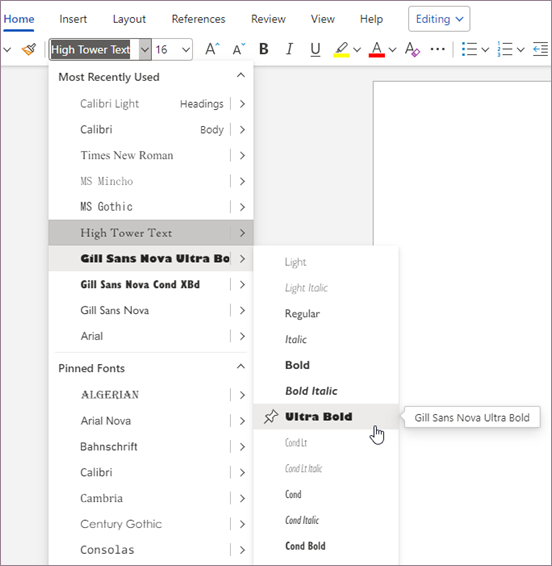Click the Decrease Indent icon
This screenshot has height=566, width=552.
[x=540, y=49]
